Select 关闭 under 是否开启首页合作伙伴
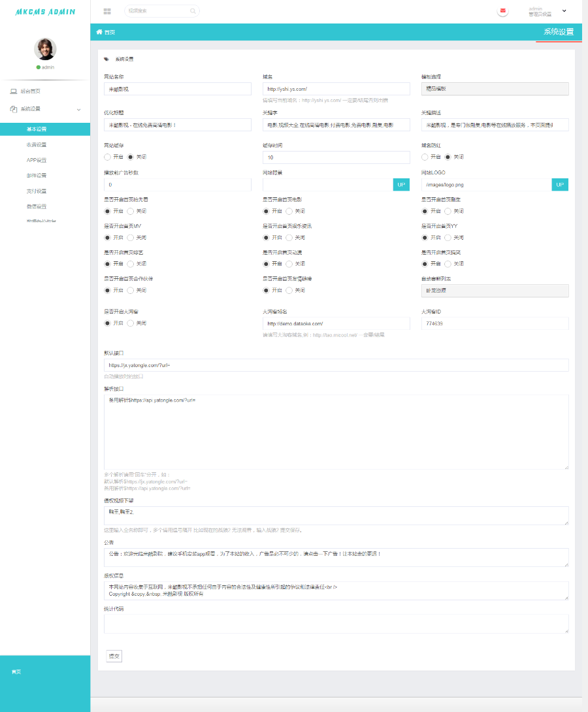The image size is (588, 712). [131, 290]
